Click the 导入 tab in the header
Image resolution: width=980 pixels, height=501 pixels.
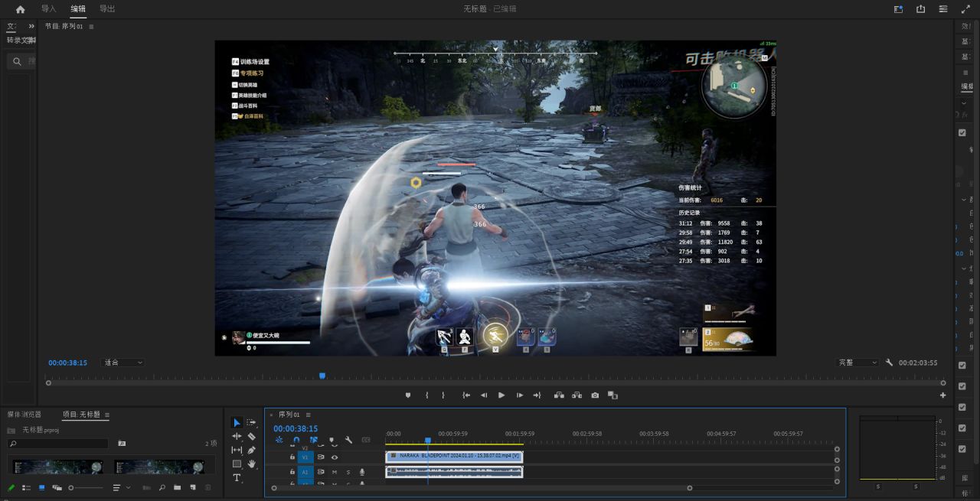click(48, 9)
